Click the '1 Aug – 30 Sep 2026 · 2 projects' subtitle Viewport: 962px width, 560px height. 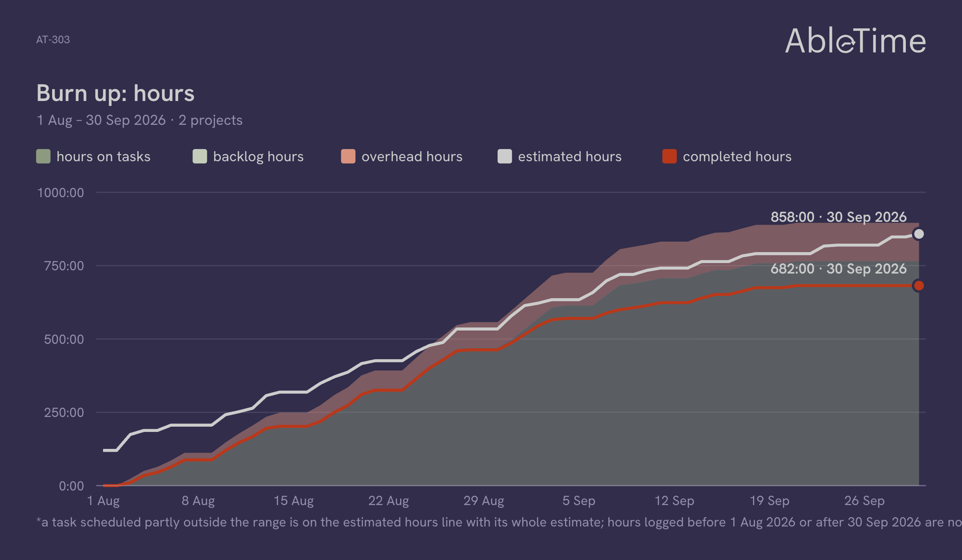[x=139, y=120]
